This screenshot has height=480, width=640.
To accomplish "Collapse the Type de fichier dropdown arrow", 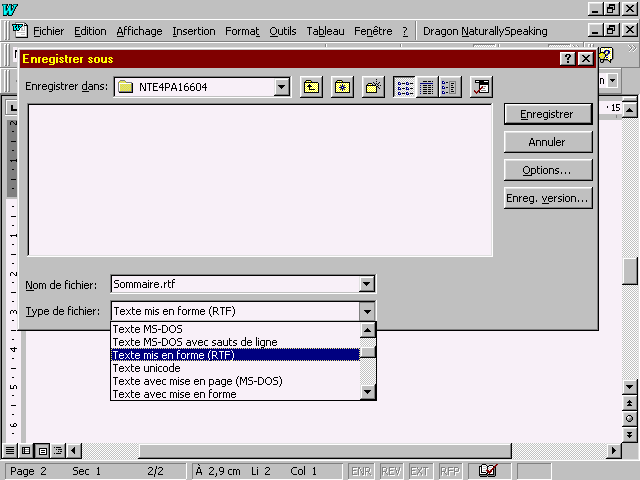I will [x=367, y=311].
